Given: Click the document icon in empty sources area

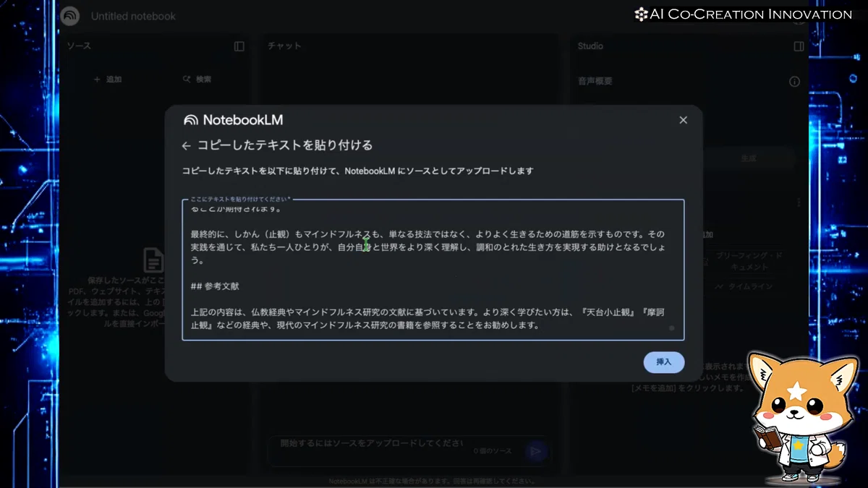Looking at the screenshot, I should [153, 260].
